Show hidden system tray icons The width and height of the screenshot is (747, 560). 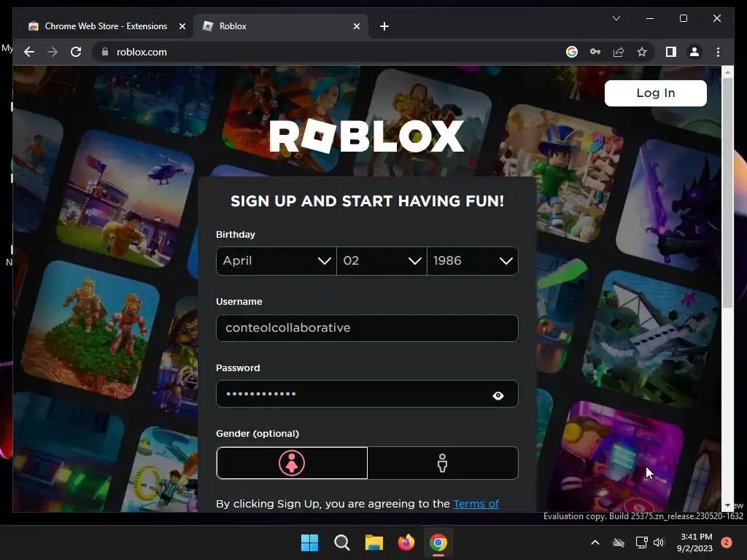tap(595, 542)
